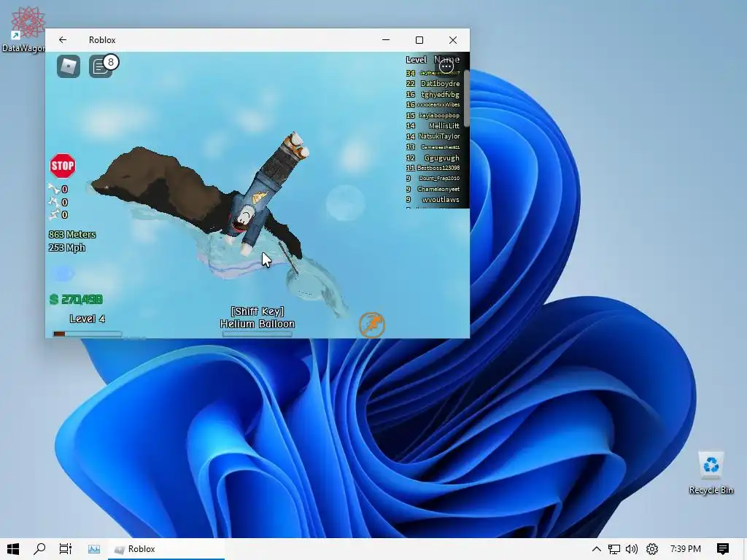Click the Level column header

click(416, 60)
